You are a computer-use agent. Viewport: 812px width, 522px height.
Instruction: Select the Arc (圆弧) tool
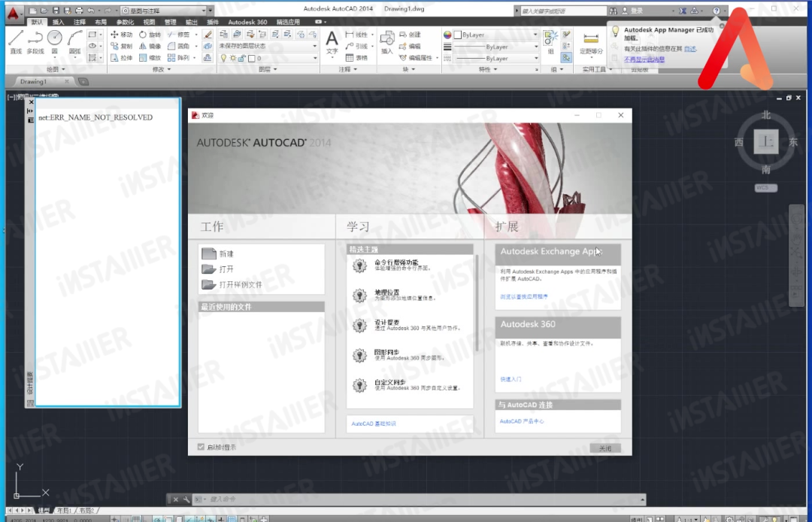[74, 41]
